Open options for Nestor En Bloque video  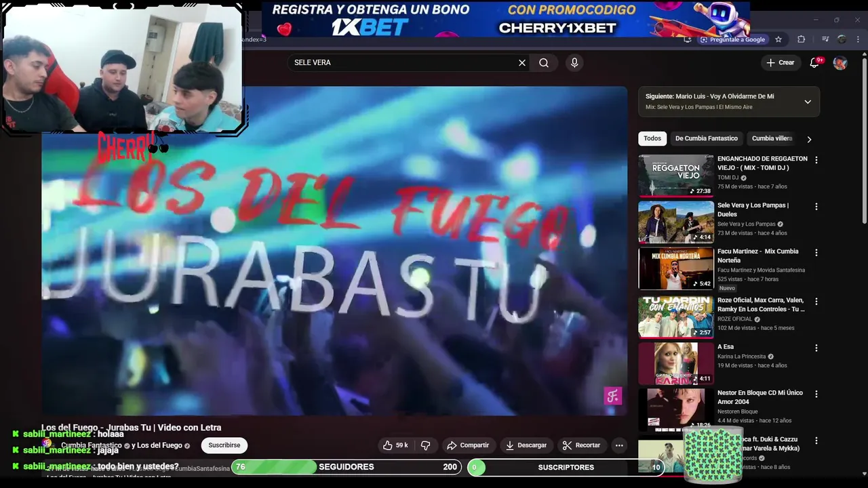(816, 394)
